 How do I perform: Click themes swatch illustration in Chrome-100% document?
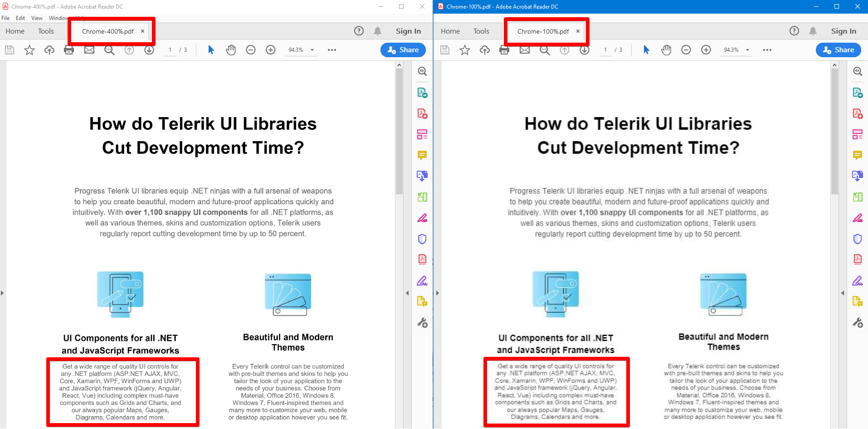point(723,294)
